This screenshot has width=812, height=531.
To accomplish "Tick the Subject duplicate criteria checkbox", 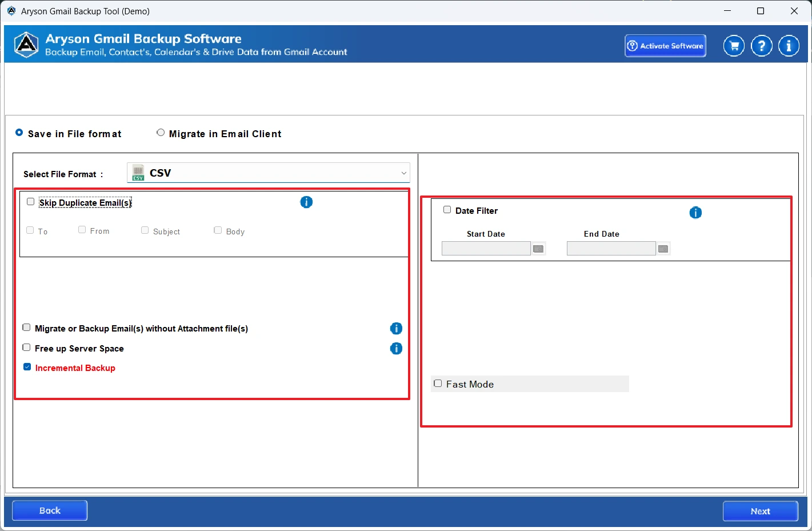I will point(145,230).
